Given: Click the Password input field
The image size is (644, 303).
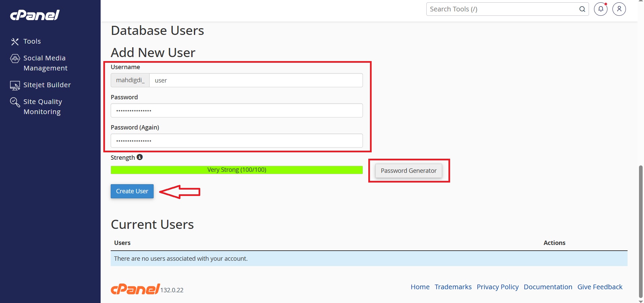Looking at the screenshot, I should click(x=237, y=110).
